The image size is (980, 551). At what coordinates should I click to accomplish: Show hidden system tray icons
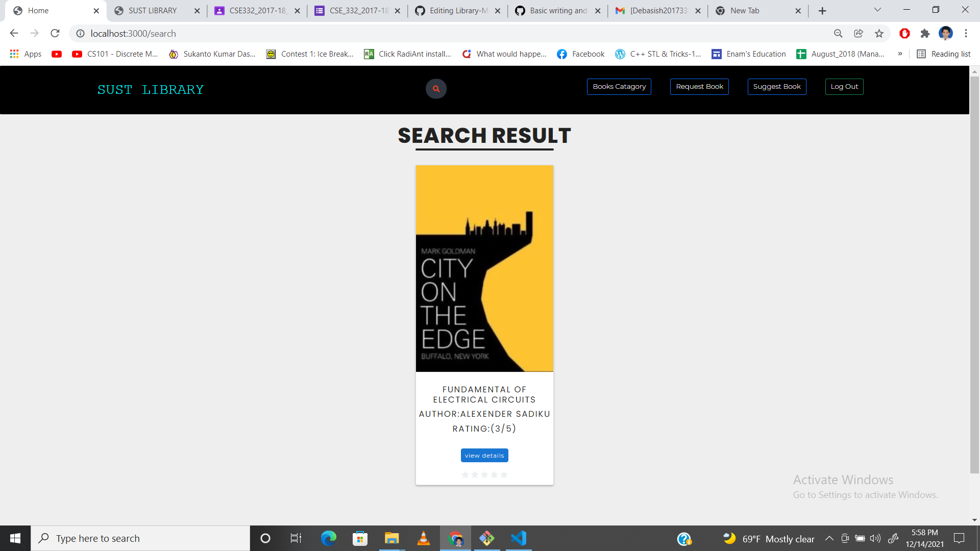coord(829,538)
